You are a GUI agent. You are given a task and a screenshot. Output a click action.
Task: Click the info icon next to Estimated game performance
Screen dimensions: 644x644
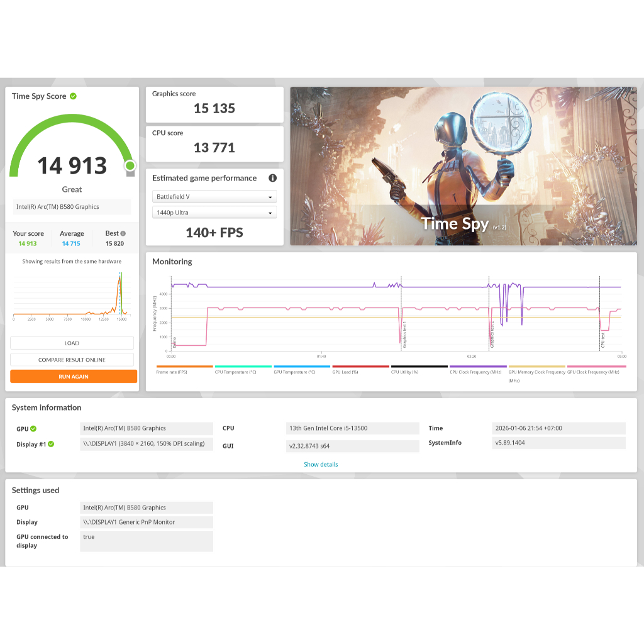click(272, 178)
